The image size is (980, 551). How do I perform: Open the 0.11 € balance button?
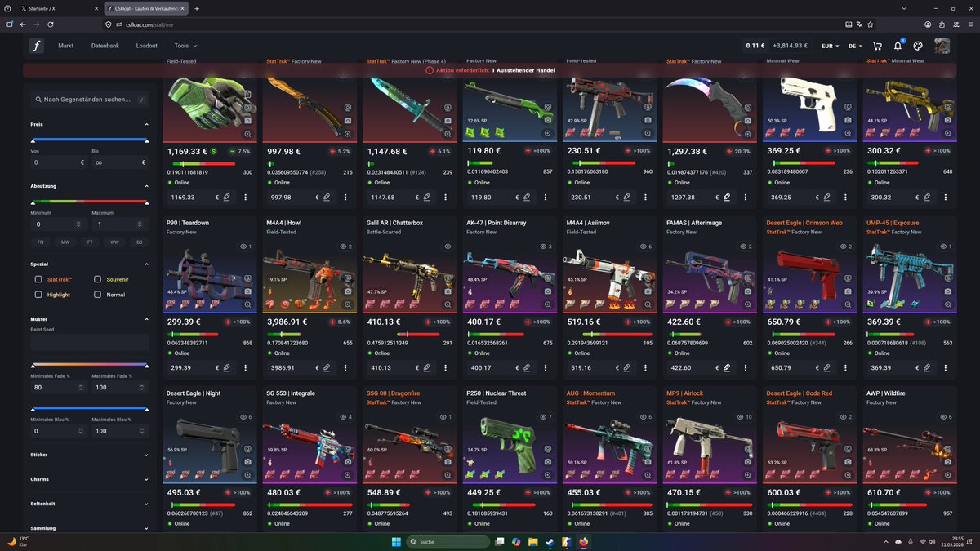pyautogui.click(x=755, y=46)
